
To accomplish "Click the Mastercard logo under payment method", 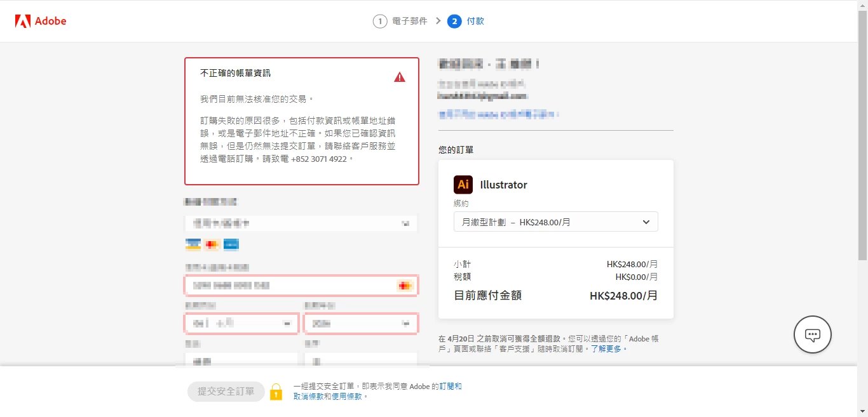I will coord(212,244).
